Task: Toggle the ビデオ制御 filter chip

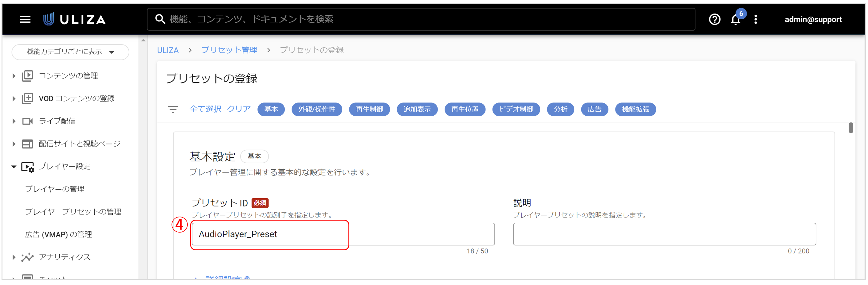Action: [x=516, y=109]
